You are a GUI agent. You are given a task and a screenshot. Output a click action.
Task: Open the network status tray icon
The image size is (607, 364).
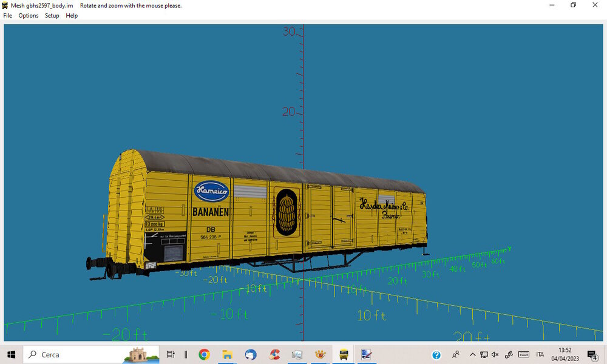tap(484, 354)
